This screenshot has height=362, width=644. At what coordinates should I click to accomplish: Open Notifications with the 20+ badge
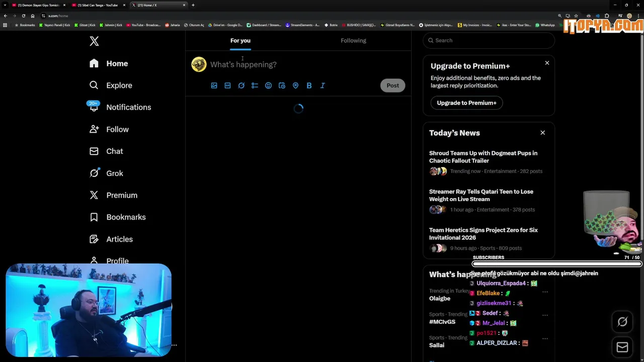120,107
